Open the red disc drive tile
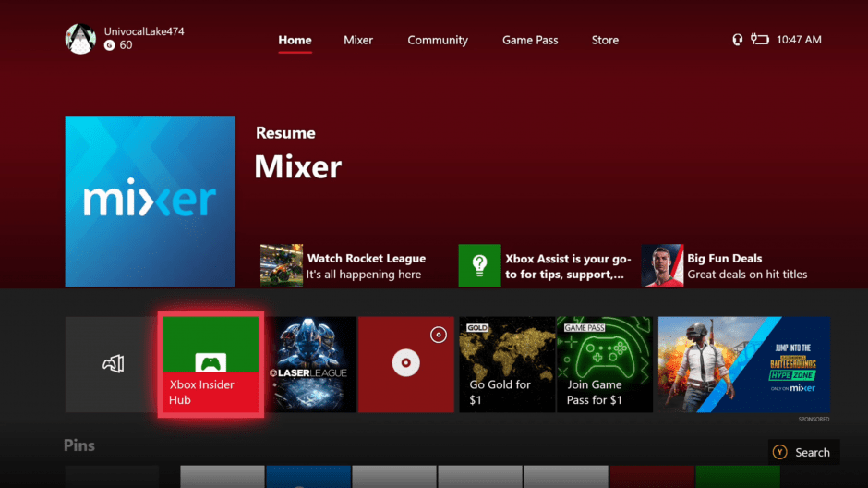Image resolution: width=868 pixels, height=488 pixels. [405, 364]
